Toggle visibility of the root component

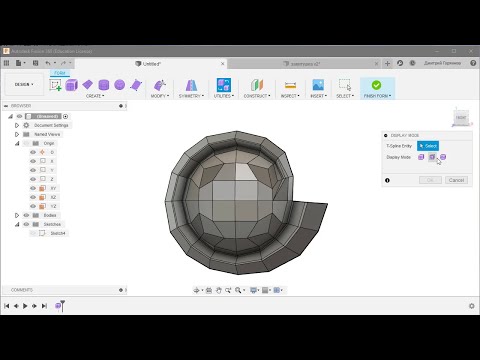(19, 116)
